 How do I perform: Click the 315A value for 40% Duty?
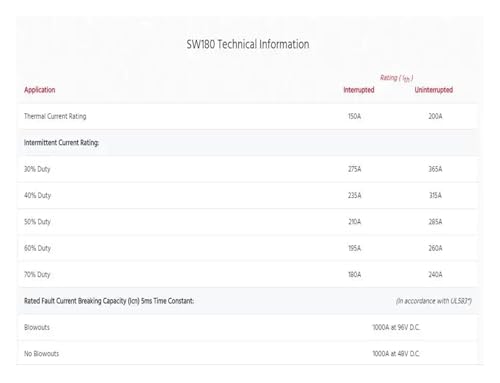[435, 195]
